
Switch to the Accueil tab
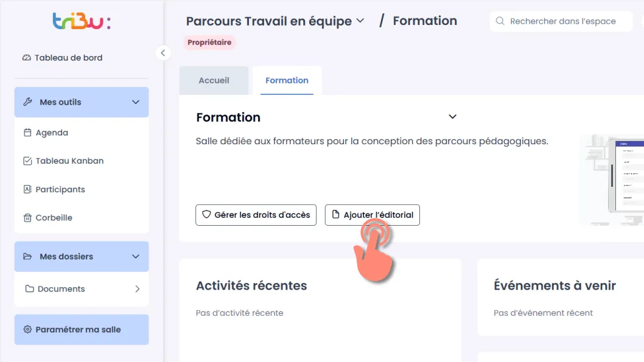point(214,80)
